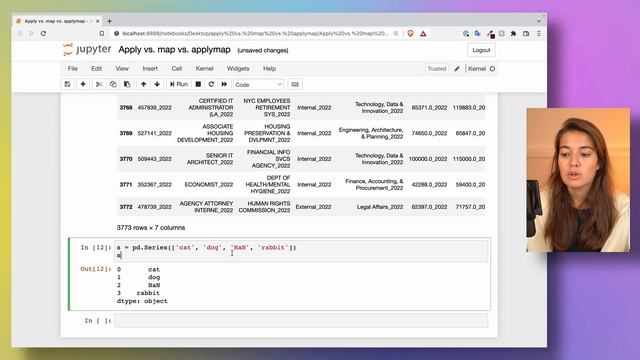The height and width of the screenshot is (360, 640).
Task: Click the ECONOMIST_2022 table cell
Action: [209, 185]
